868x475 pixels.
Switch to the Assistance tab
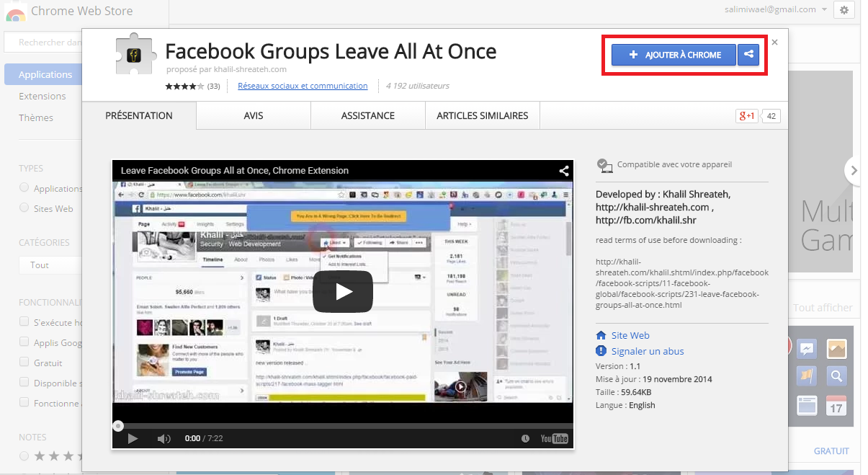368,115
